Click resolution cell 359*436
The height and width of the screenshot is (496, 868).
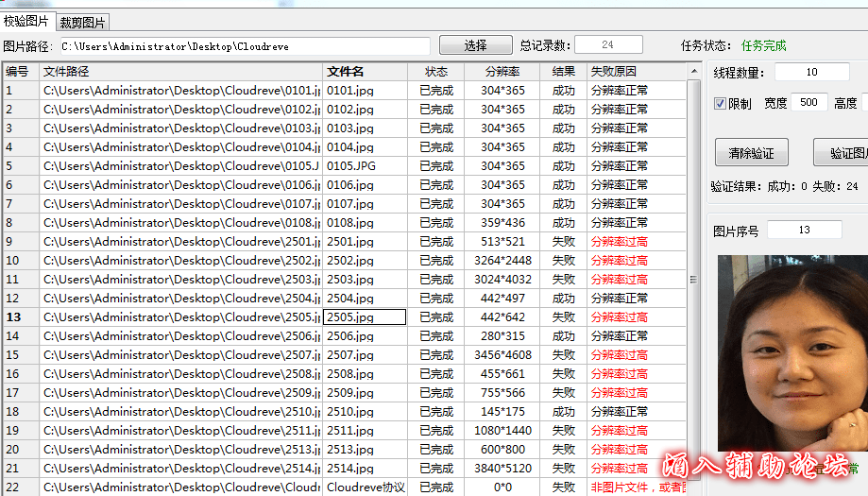point(502,223)
